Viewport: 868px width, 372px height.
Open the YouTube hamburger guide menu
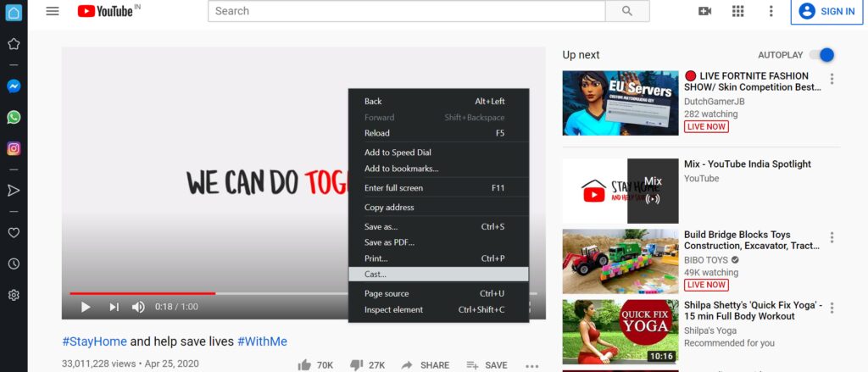pos(53,11)
